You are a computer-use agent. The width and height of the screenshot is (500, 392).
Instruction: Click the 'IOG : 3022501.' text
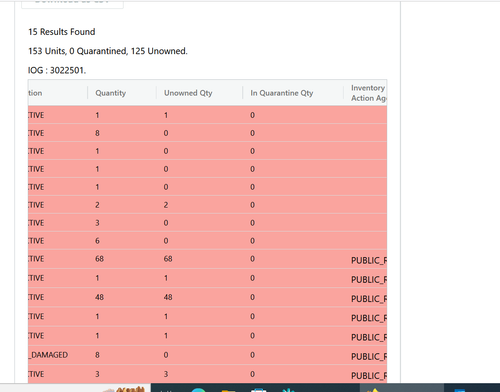57,70
